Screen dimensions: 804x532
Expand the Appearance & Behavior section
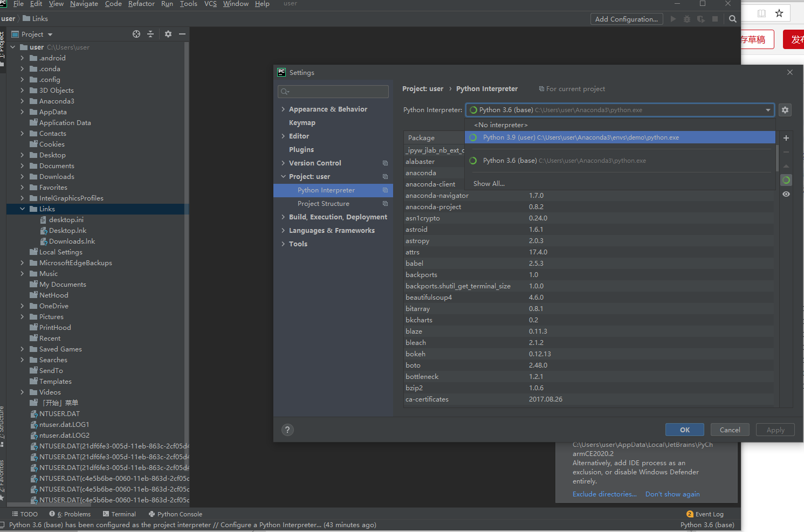tap(284, 109)
